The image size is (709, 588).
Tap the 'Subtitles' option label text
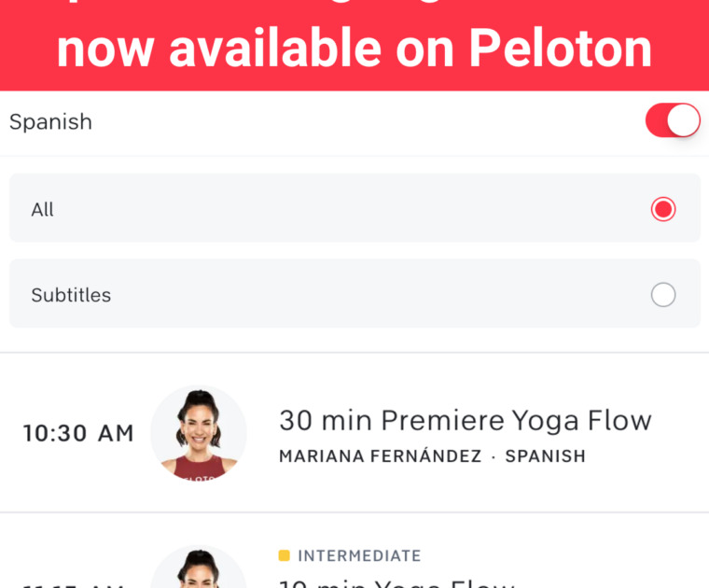click(71, 296)
